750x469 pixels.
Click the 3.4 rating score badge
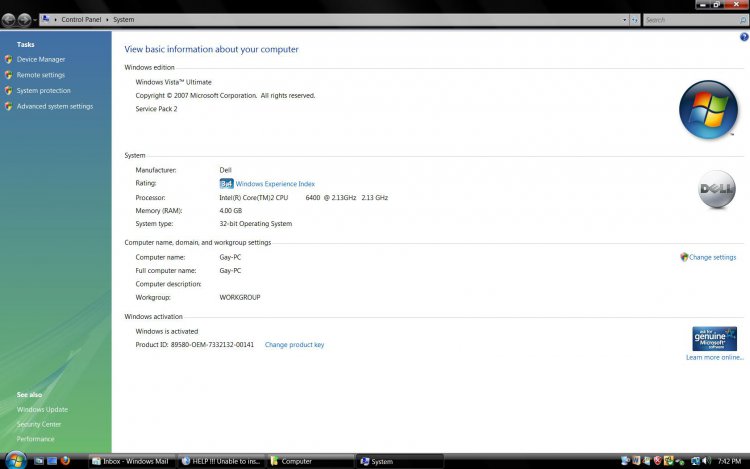point(226,184)
